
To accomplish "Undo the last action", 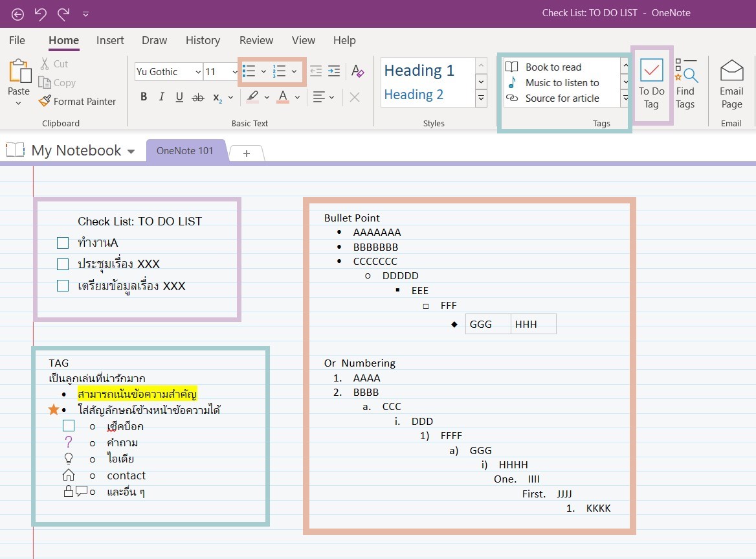I will click(41, 14).
